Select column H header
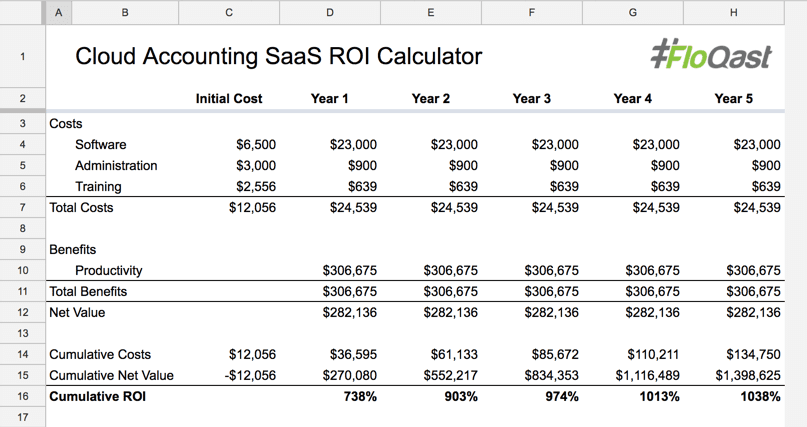807x427 pixels. pyautogui.click(x=733, y=13)
